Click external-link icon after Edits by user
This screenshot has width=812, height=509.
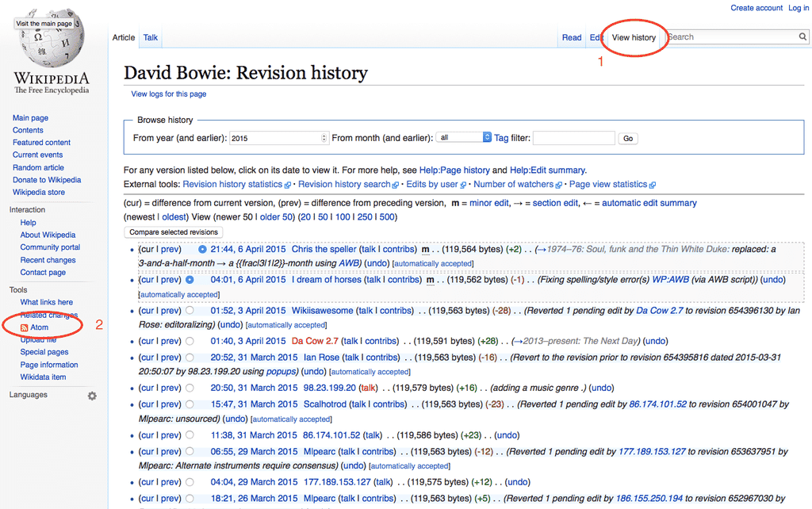click(463, 185)
